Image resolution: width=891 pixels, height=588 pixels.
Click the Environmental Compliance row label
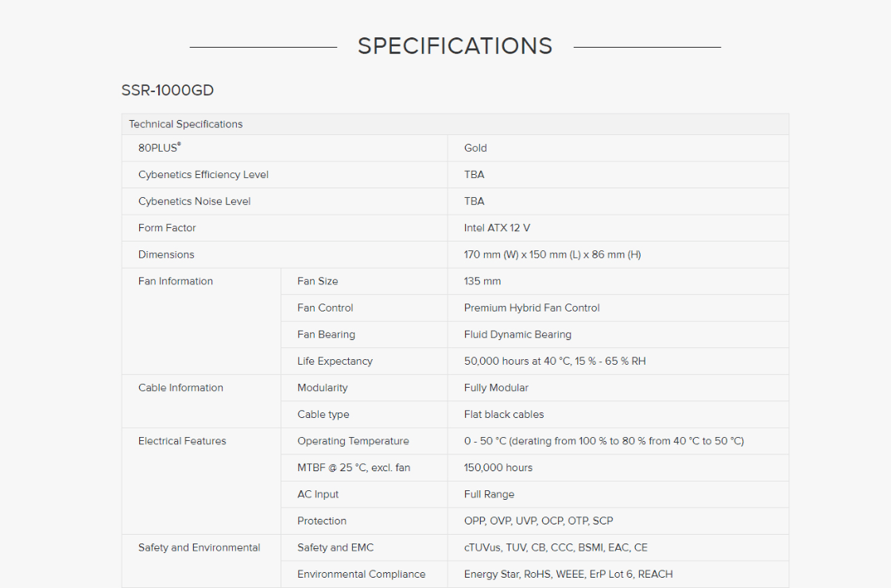(x=361, y=574)
